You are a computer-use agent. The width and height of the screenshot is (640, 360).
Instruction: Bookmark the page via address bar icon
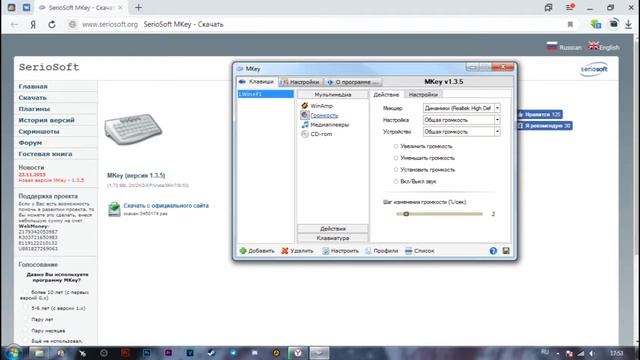point(570,24)
